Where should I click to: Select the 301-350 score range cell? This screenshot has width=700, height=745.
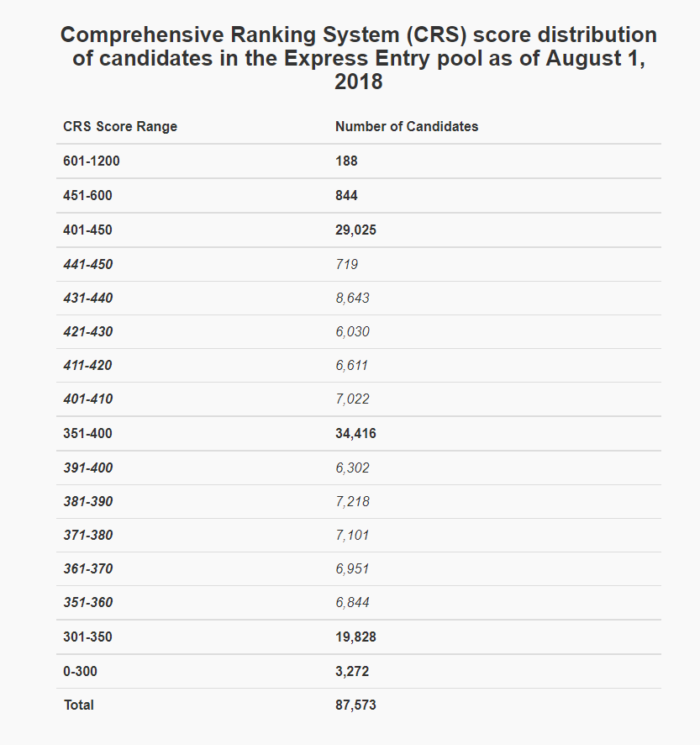coord(87,637)
